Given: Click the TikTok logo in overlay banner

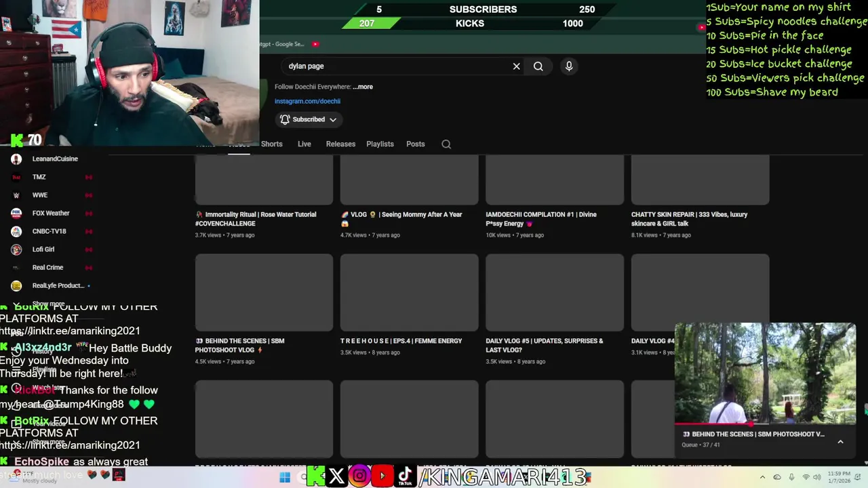Looking at the screenshot, I should point(406,476).
